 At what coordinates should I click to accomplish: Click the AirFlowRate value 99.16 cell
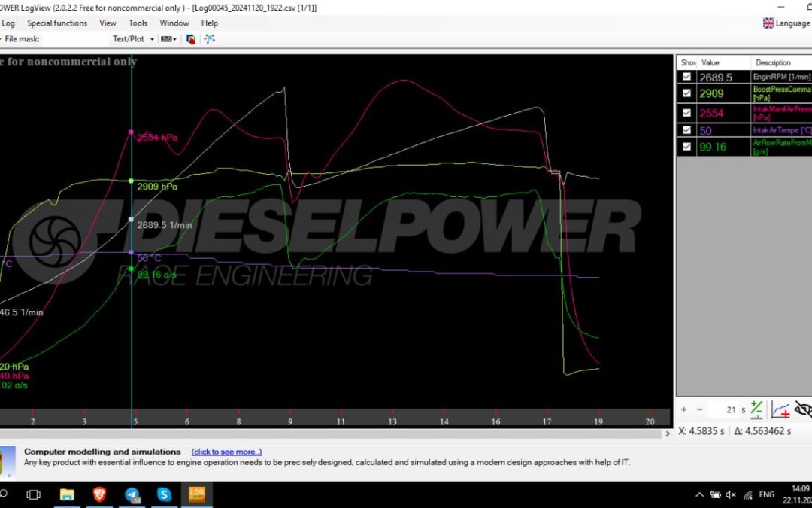click(723, 147)
